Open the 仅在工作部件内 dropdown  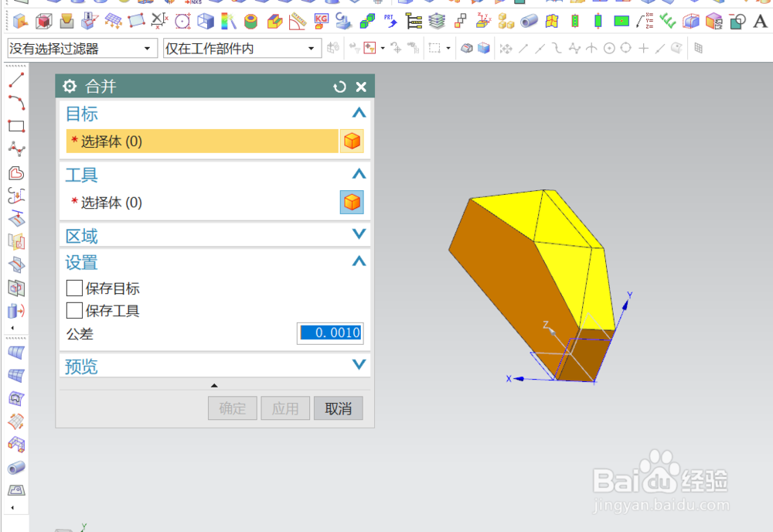[242, 48]
